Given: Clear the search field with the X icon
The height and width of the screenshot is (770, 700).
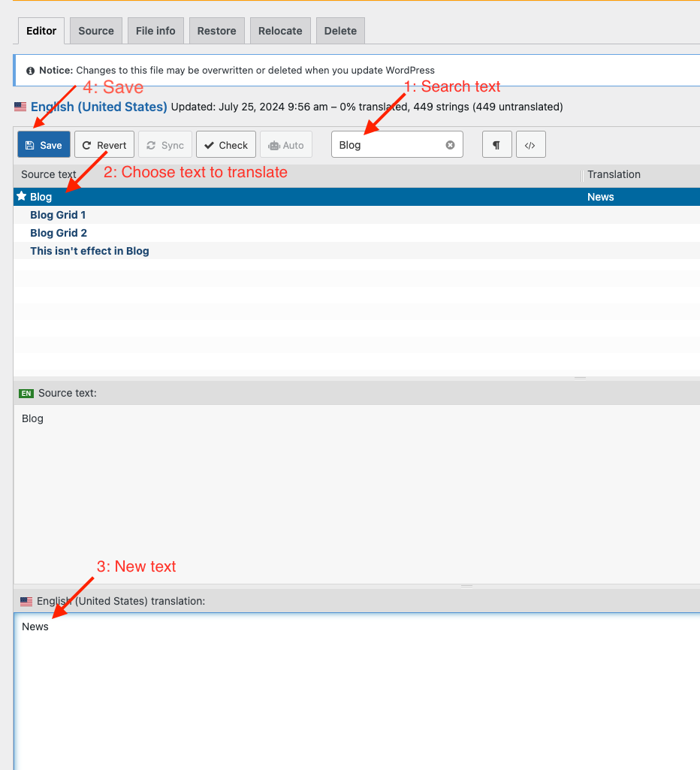Looking at the screenshot, I should pyautogui.click(x=450, y=145).
